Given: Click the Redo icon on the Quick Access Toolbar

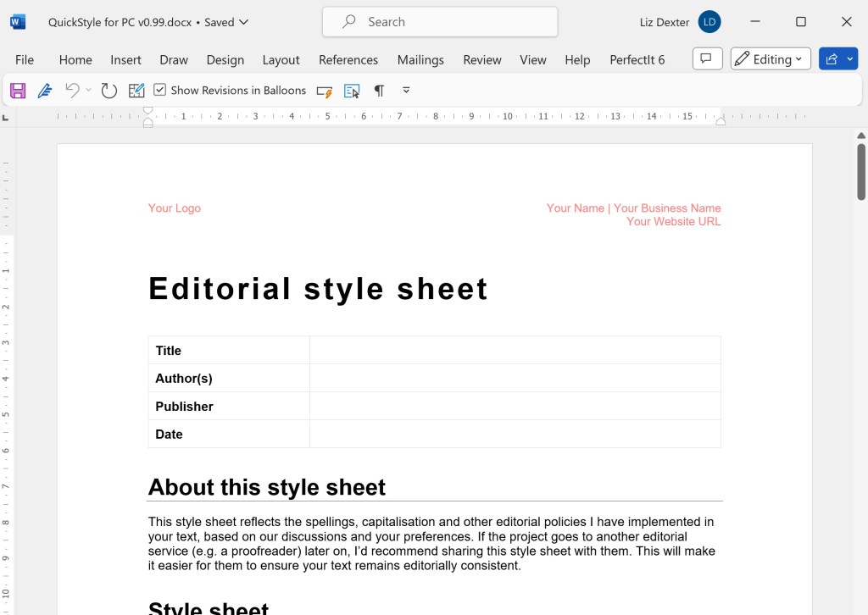Looking at the screenshot, I should click(x=108, y=90).
